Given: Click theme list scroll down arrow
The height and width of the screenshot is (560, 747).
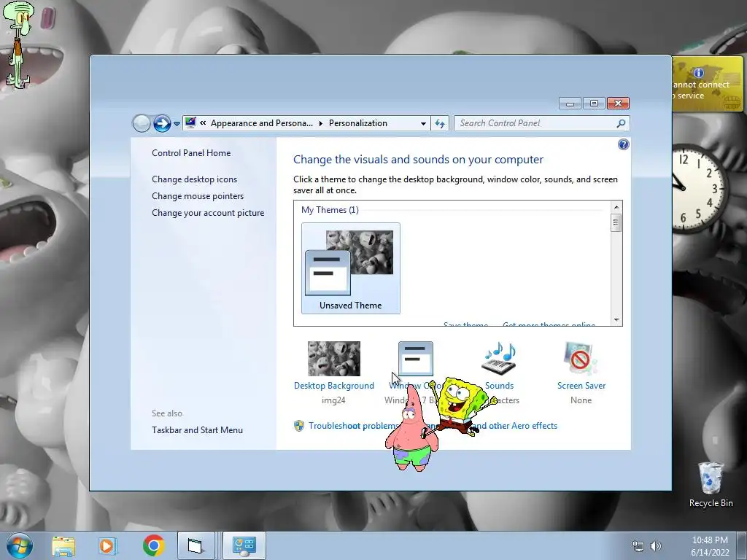Looking at the screenshot, I should pyautogui.click(x=616, y=320).
